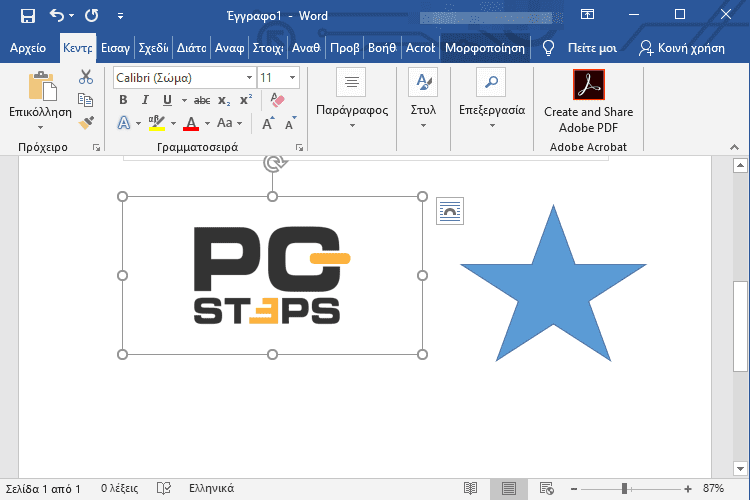
Task: Click the ribbon display options icon
Action: [x=587, y=14]
